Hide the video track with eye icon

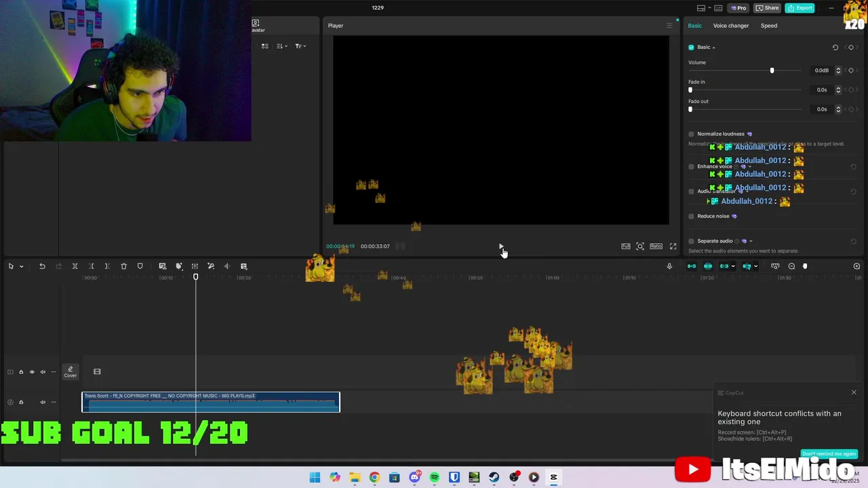(x=32, y=372)
